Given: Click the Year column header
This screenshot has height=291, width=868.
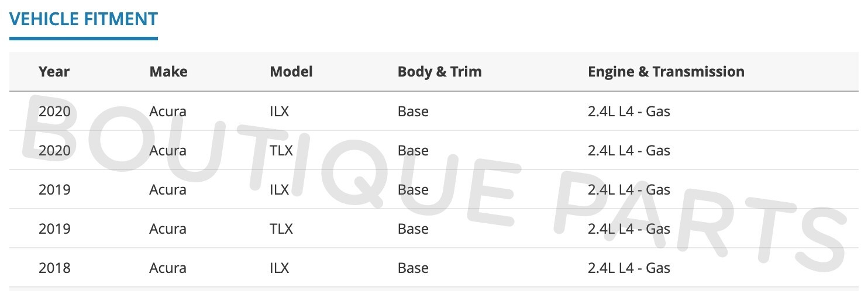Looking at the screenshot, I should pos(54,72).
